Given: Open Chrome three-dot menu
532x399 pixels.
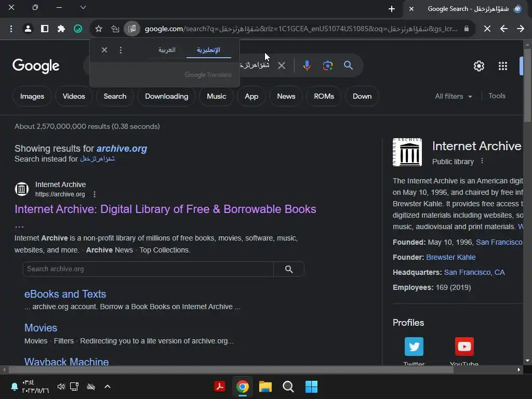Looking at the screenshot, I should (x=11, y=29).
